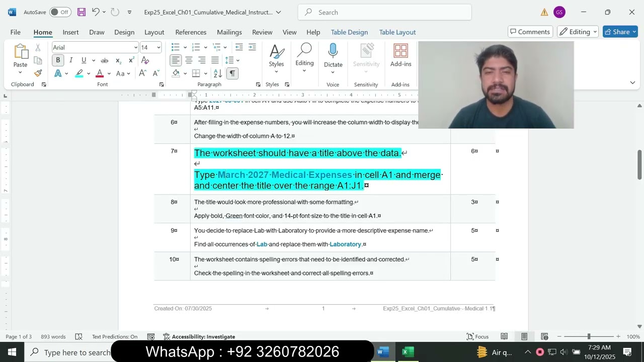Switch to Web Layout view in status bar
This screenshot has width=644, height=362.
pos(544,336)
